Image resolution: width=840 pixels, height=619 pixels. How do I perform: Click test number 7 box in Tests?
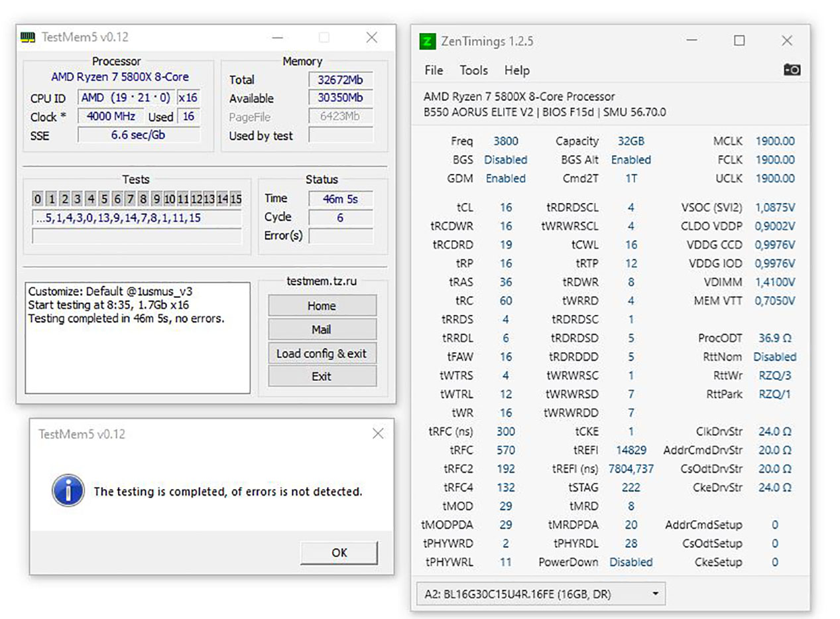[131, 198]
